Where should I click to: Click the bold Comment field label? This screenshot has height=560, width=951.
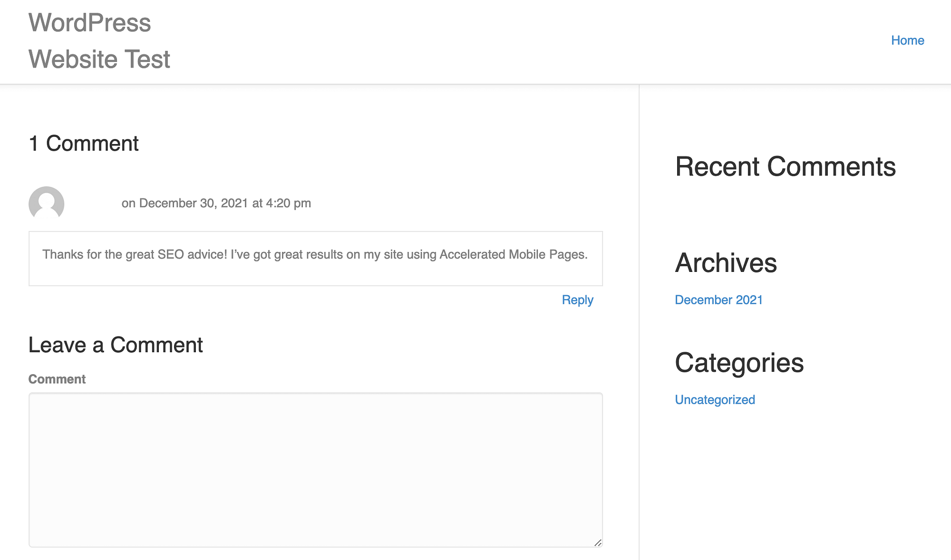[57, 379]
